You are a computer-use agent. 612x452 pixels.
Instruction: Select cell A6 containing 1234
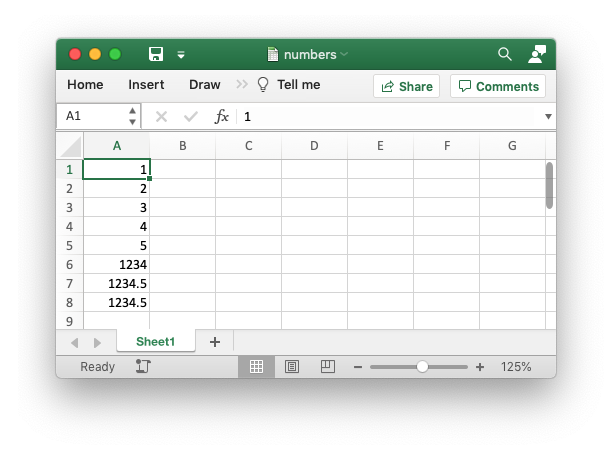[x=117, y=264]
